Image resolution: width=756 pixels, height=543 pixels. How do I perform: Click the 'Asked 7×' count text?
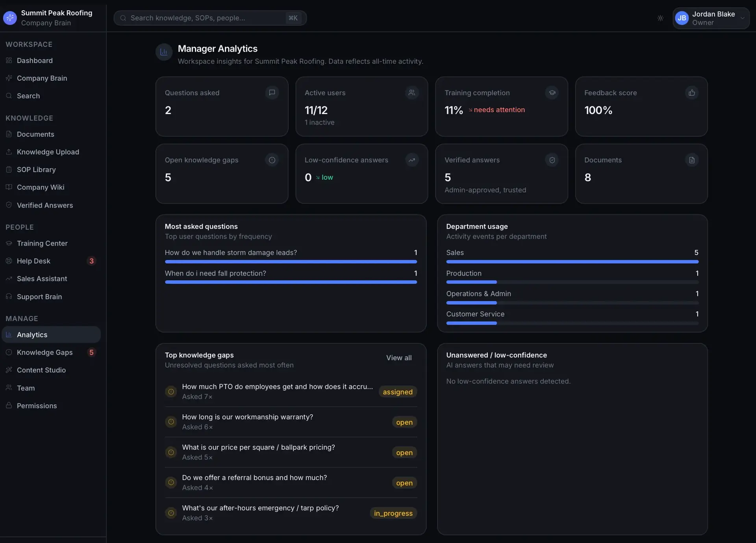[197, 397]
